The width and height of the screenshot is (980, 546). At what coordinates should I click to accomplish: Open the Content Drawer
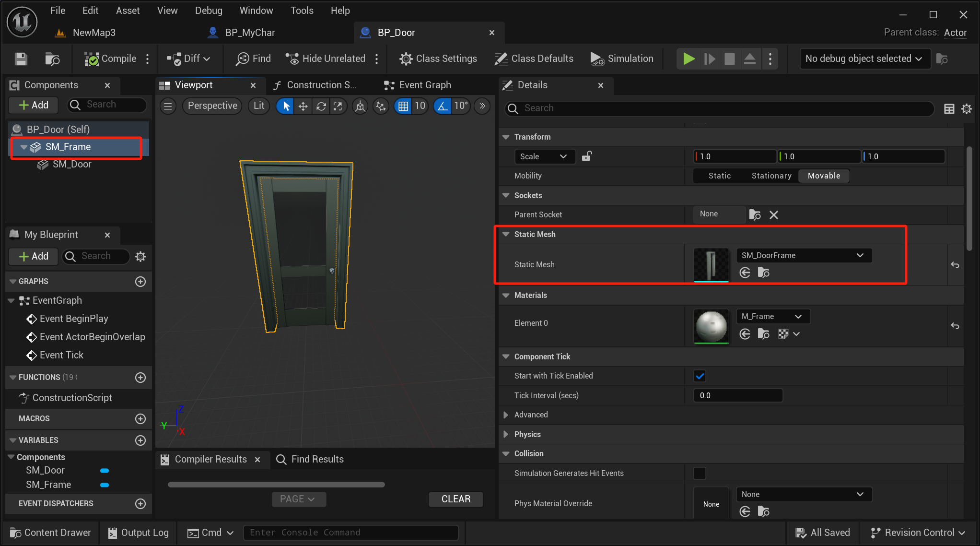point(50,533)
